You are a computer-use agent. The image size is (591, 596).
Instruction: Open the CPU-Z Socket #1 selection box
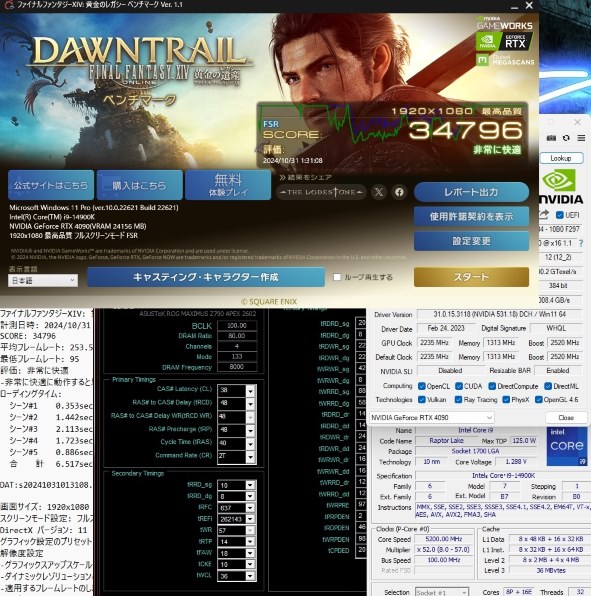tap(441, 592)
